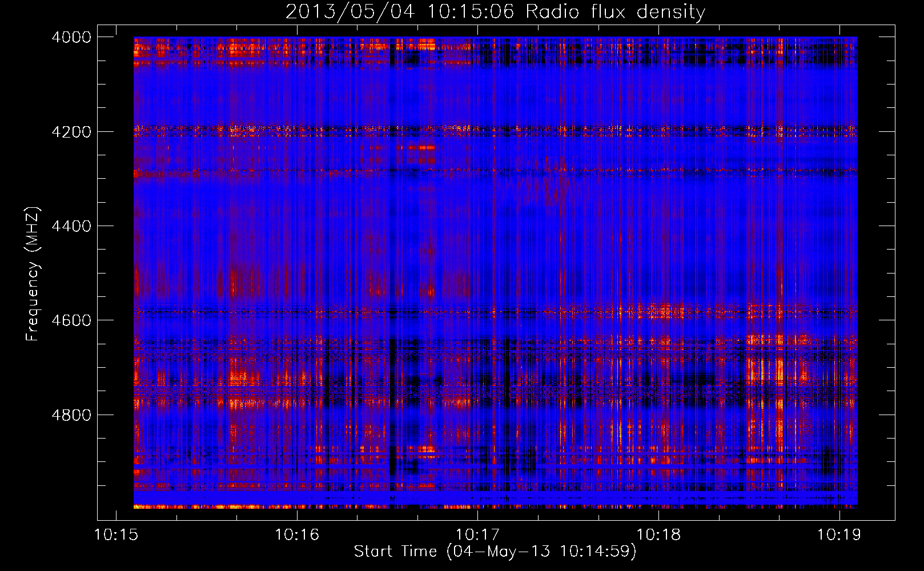Click the 10:19 time tick label
Viewport: 924px width, 571px height.
click(x=839, y=535)
